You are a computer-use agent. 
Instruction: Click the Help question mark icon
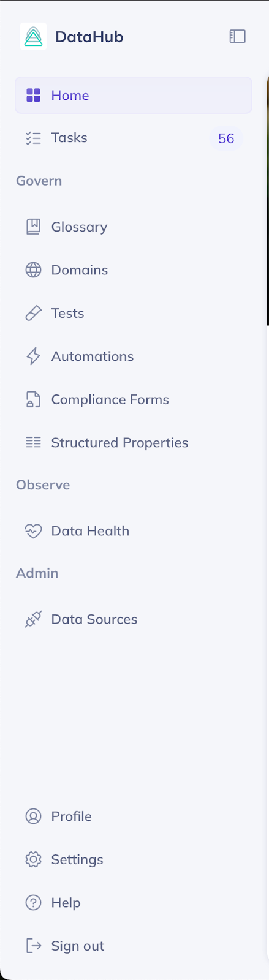(33, 903)
